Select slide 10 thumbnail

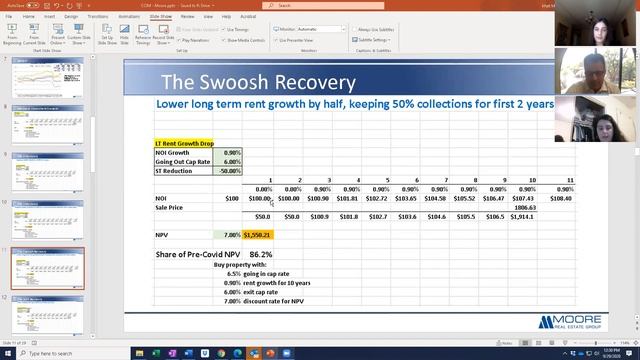47,220
